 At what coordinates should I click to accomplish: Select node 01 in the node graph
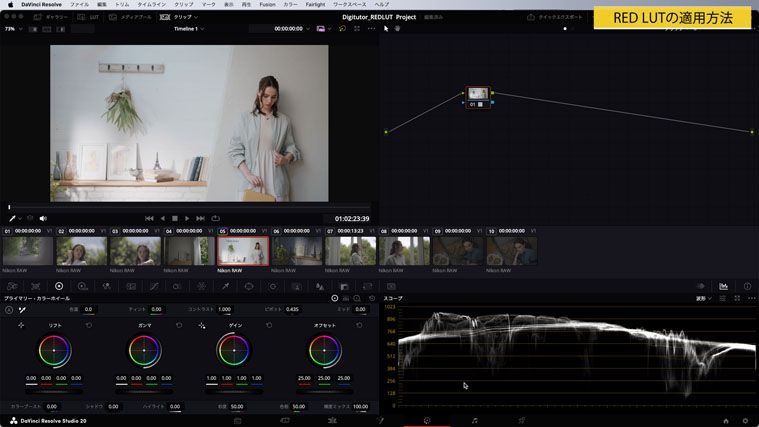click(478, 96)
